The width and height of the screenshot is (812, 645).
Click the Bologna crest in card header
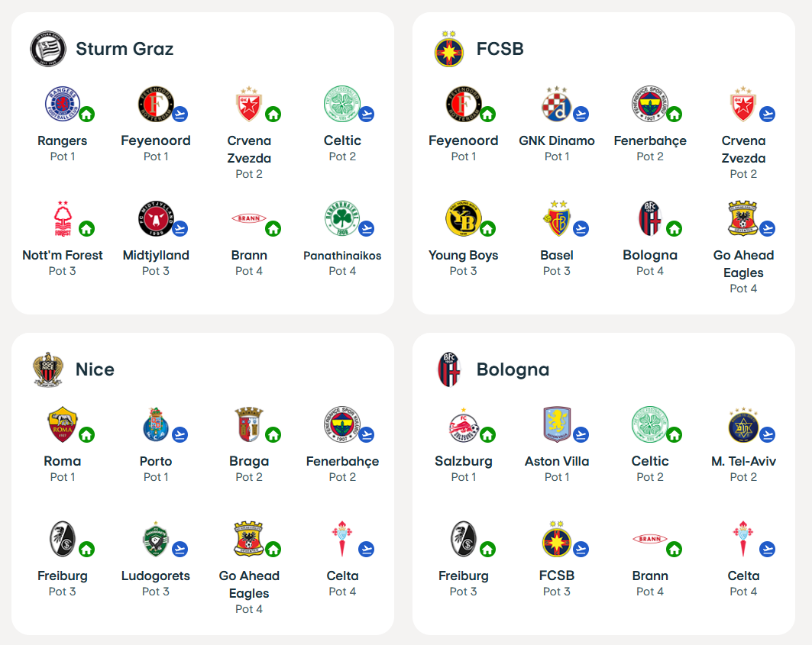pos(449,369)
